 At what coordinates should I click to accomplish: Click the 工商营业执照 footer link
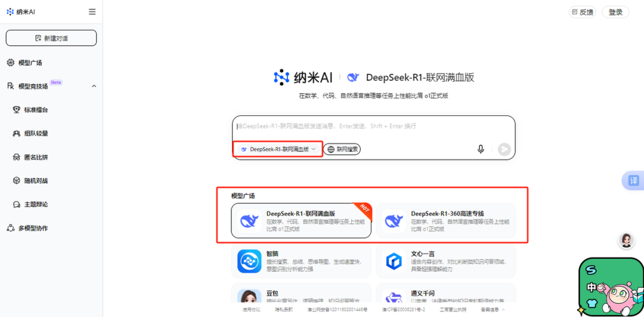[453, 310]
